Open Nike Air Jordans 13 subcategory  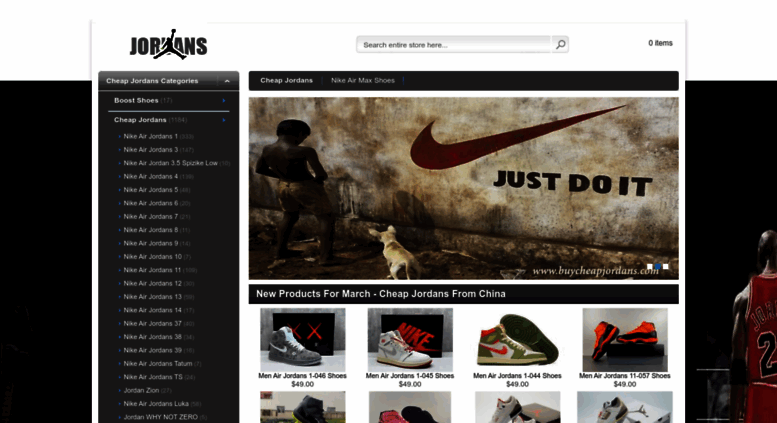click(x=153, y=297)
